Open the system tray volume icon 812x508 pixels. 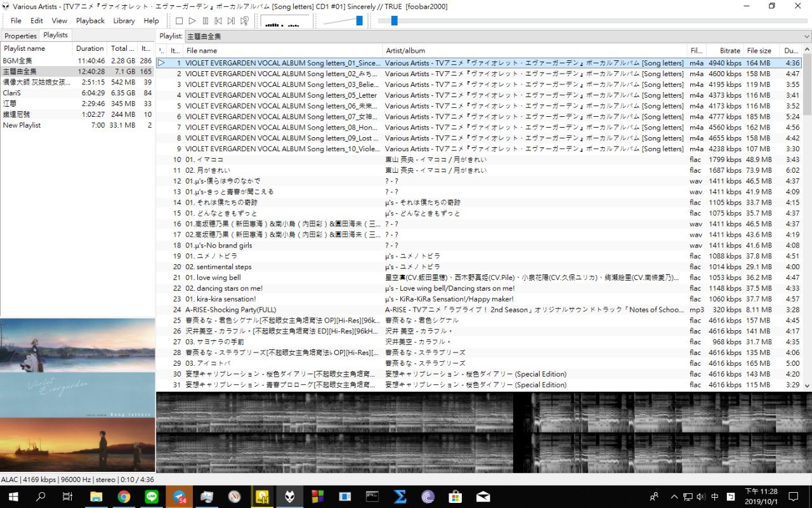coord(701,497)
